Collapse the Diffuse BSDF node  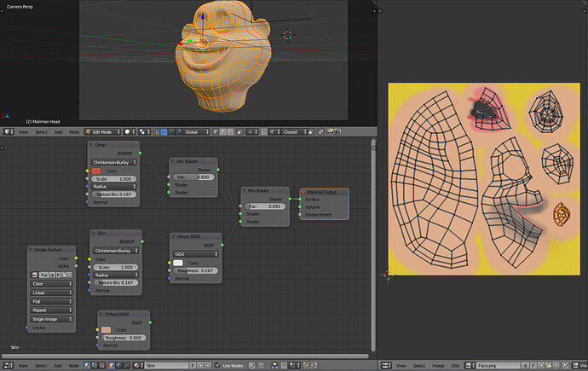(102, 313)
